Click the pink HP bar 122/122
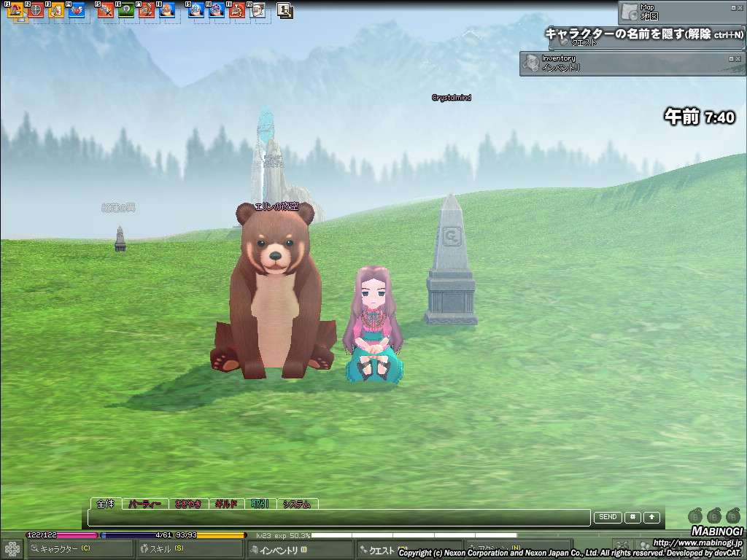 [x=62, y=535]
